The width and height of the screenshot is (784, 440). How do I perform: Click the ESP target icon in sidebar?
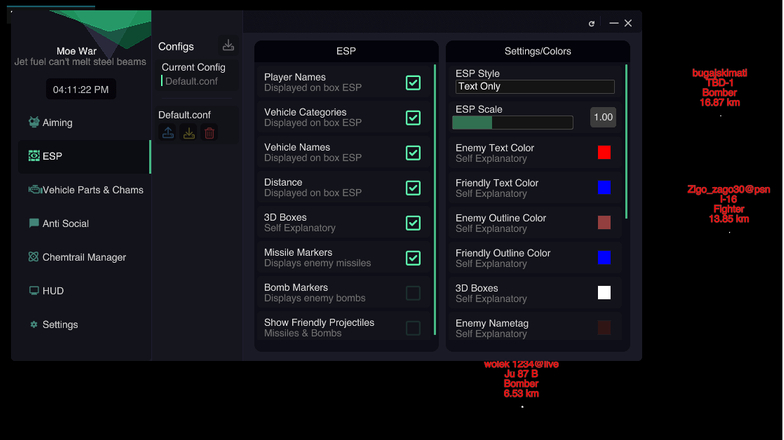coord(34,156)
